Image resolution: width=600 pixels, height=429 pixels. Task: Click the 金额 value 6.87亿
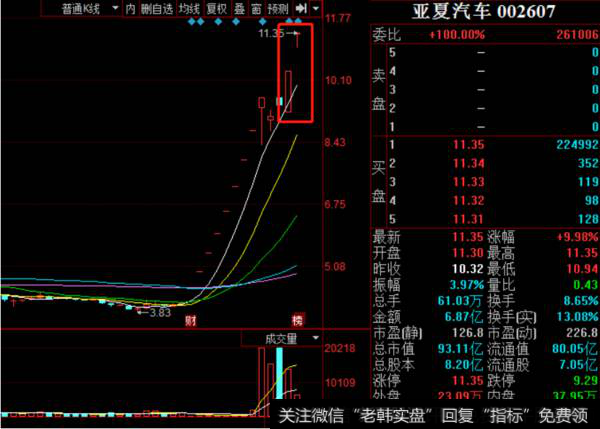tap(463, 317)
